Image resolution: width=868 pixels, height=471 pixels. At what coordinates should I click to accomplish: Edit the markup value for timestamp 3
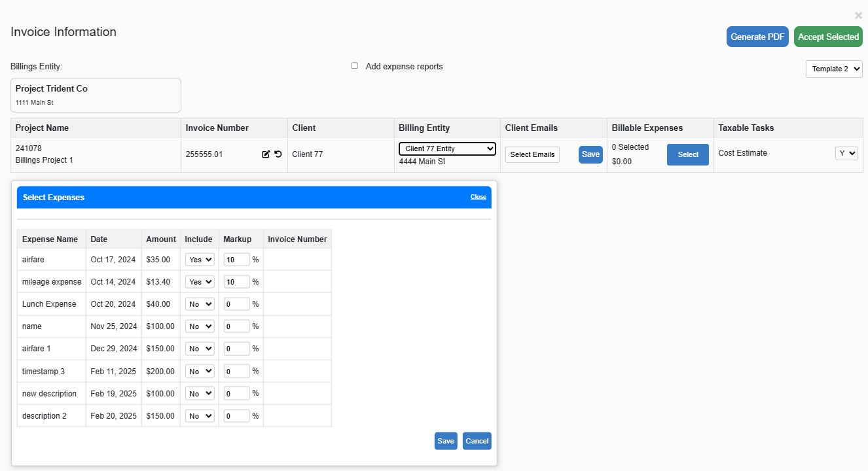(x=236, y=371)
